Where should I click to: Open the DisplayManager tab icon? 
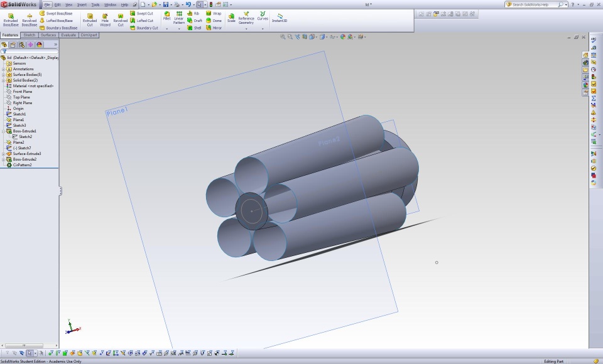coord(39,45)
